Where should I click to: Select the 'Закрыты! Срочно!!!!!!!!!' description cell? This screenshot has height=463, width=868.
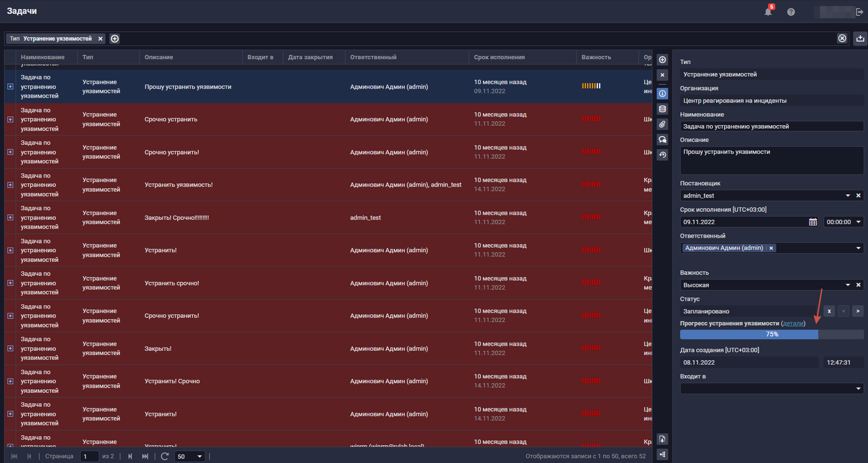tap(191, 218)
